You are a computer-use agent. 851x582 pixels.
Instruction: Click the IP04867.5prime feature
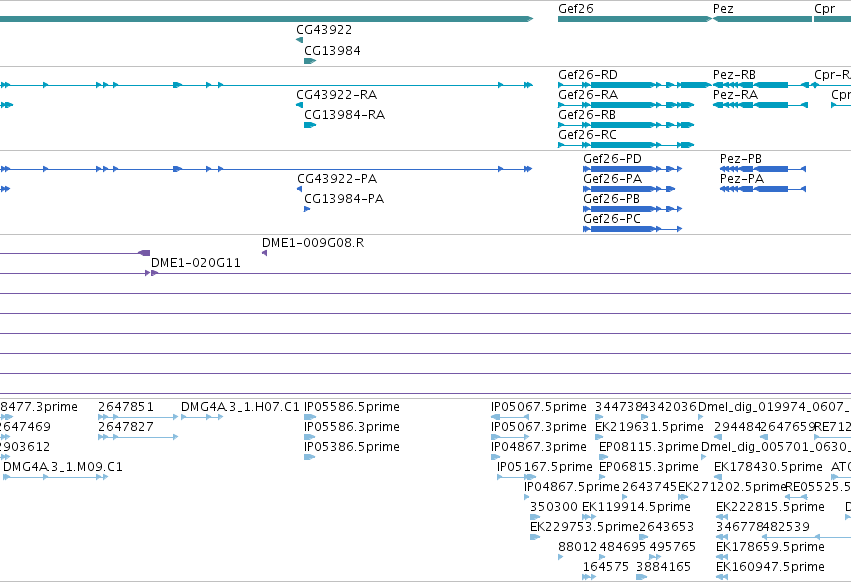click(x=526, y=497)
